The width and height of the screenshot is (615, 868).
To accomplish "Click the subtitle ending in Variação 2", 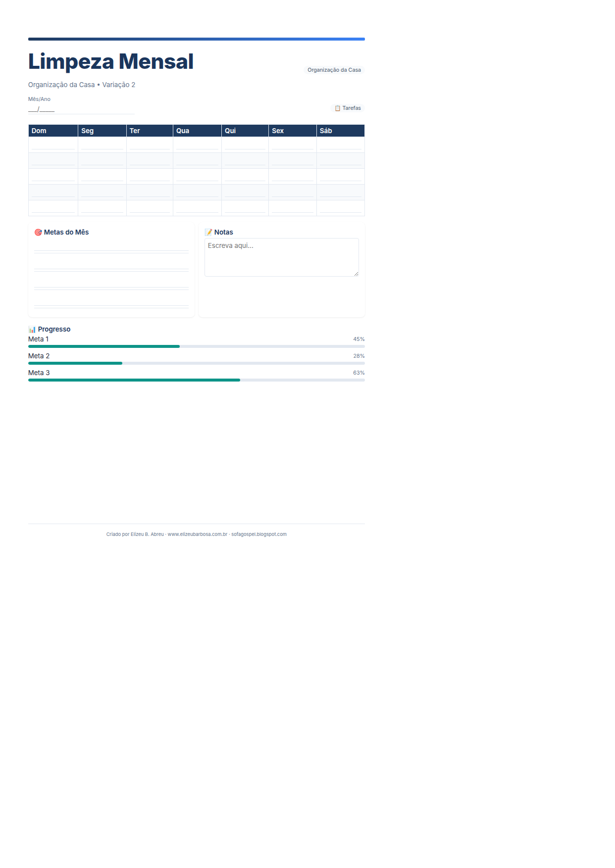I will (x=82, y=85).
